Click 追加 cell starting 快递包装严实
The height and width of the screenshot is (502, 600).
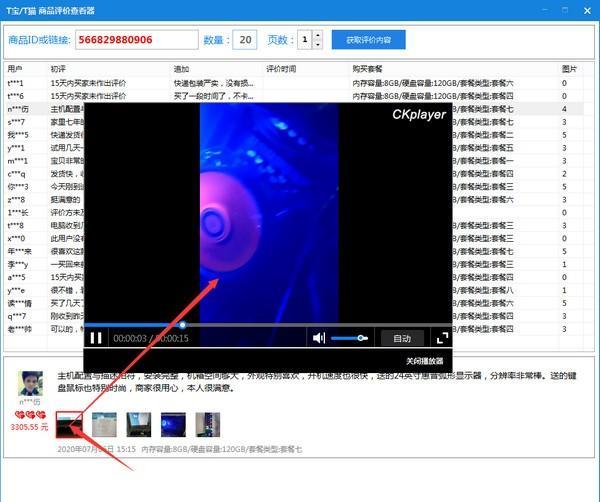click(x=214, y=83)
